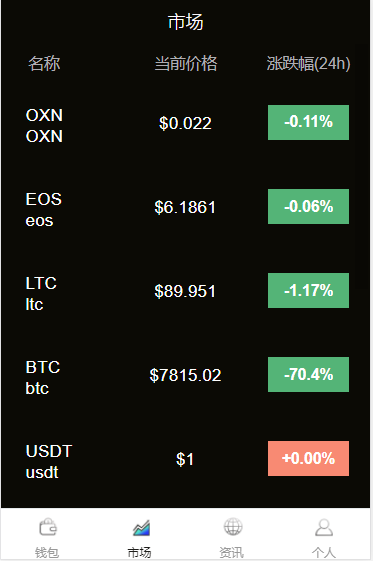The width and height of the screenshot is (373, 561).
Task: Open the wallet icon in bottom bar
Action: (x=48, y=527)
